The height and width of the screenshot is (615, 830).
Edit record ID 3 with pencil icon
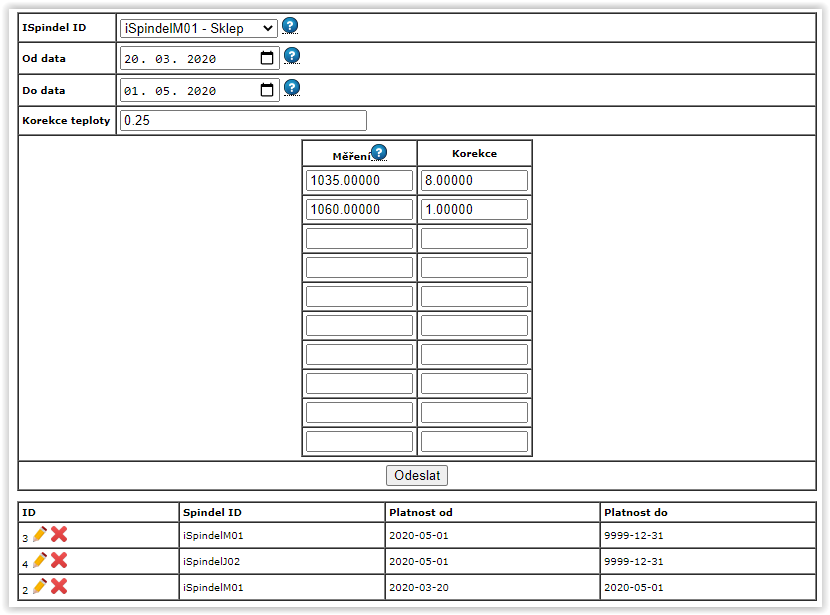(x=40, y=534)
